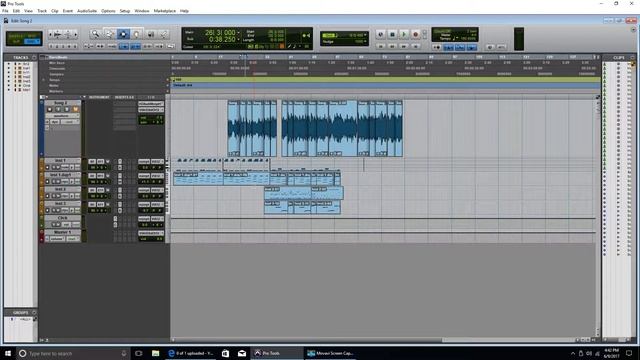This screenshot has width=640, height=360.
Task: Toggle record enable on Inst 1 track
Action: 47,167
